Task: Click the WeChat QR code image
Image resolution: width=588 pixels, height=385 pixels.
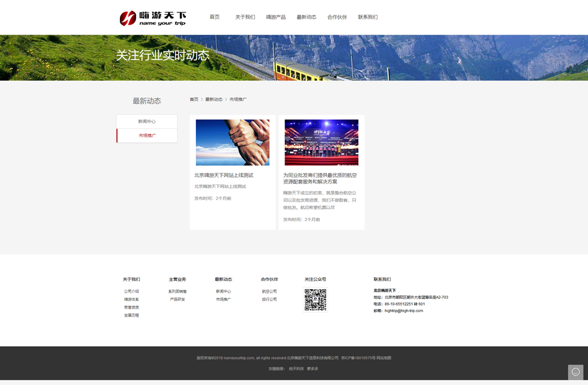Action: tap(315, 300)
